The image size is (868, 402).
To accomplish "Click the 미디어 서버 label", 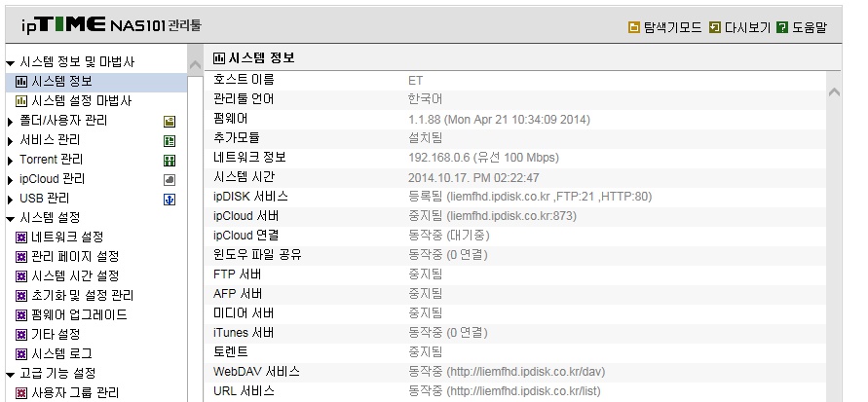I will pos(244,313).
